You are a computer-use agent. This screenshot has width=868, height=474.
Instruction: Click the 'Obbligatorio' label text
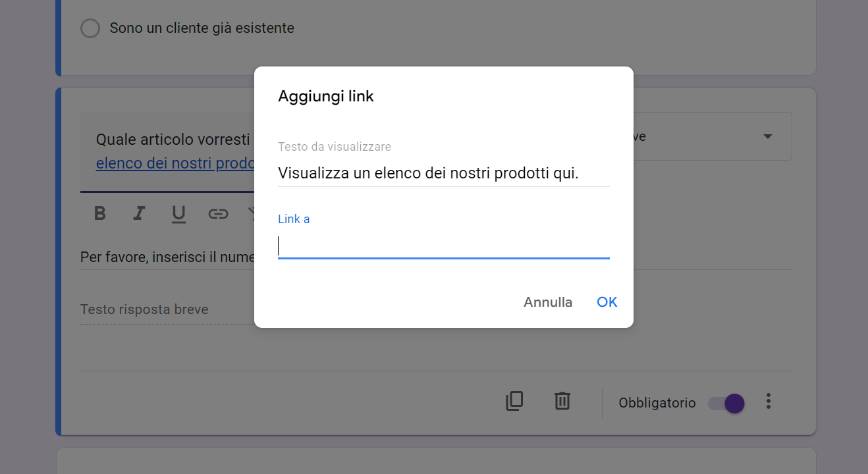657,403
